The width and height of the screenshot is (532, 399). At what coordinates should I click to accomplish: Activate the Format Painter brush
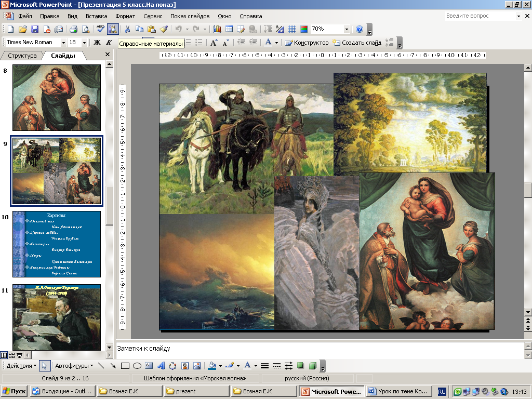pos(164,29)
